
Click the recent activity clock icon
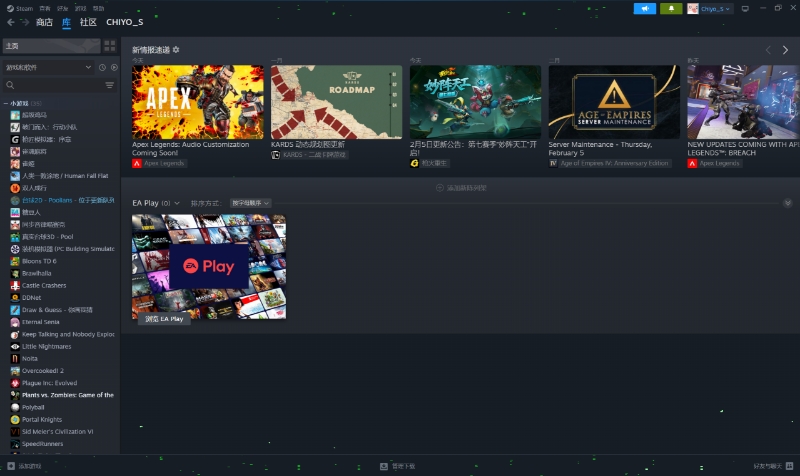(101, 67)
